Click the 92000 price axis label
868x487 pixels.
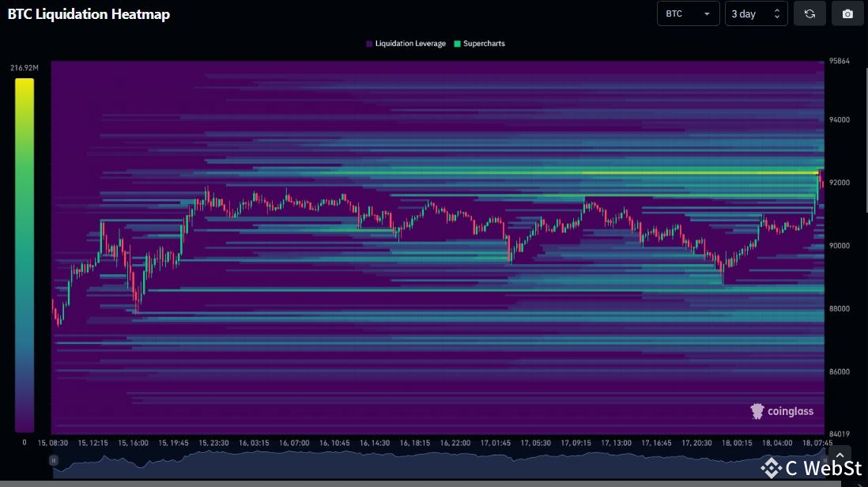click(840, 183)
